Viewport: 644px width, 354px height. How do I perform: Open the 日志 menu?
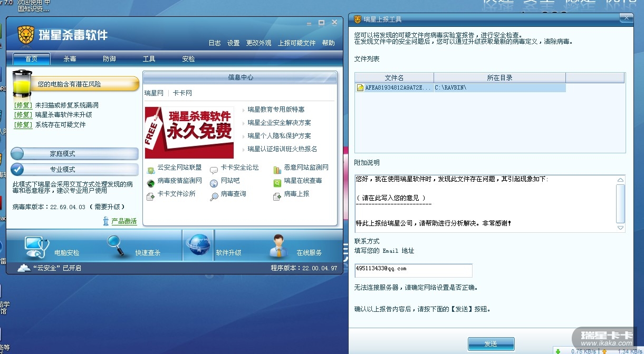tap(215, 43)
